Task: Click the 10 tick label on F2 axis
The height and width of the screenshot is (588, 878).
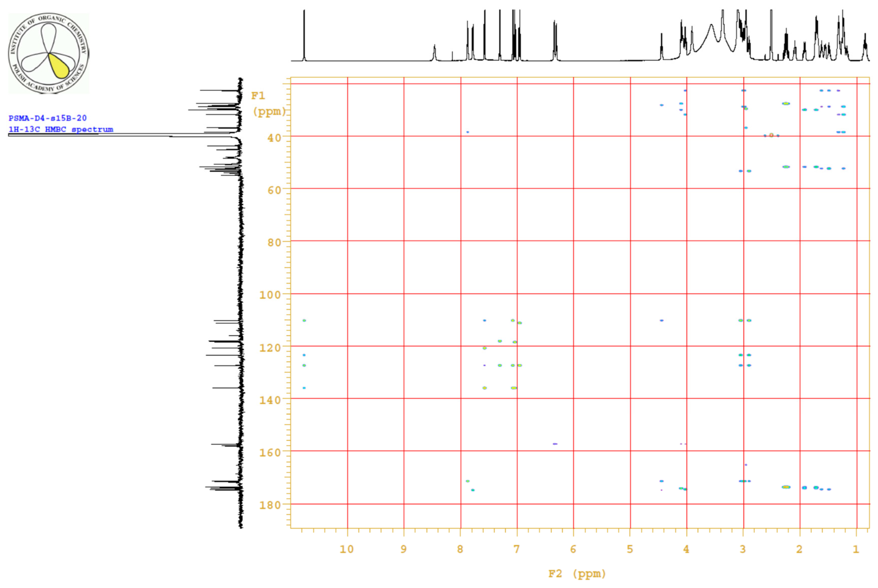Action: (x=346, y=549)
